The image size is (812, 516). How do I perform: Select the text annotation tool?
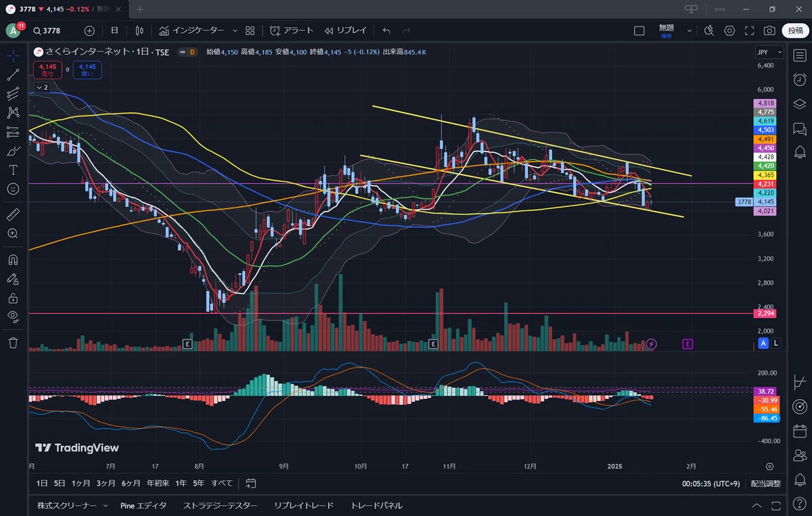point(13,169)
